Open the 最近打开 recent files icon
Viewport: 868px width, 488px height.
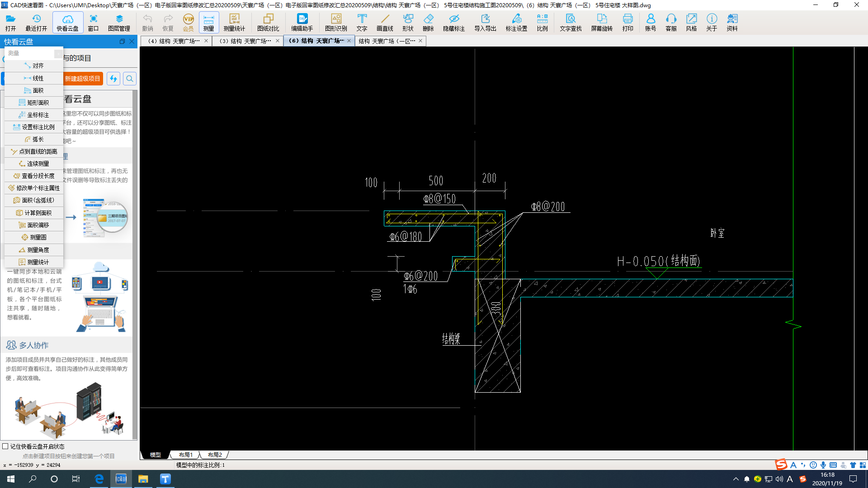36,22
